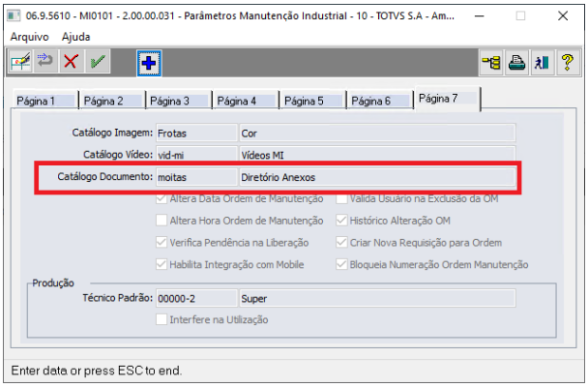Click the Cor description field
The width and height of the screenshot is (588, 387).
(377, 134)
